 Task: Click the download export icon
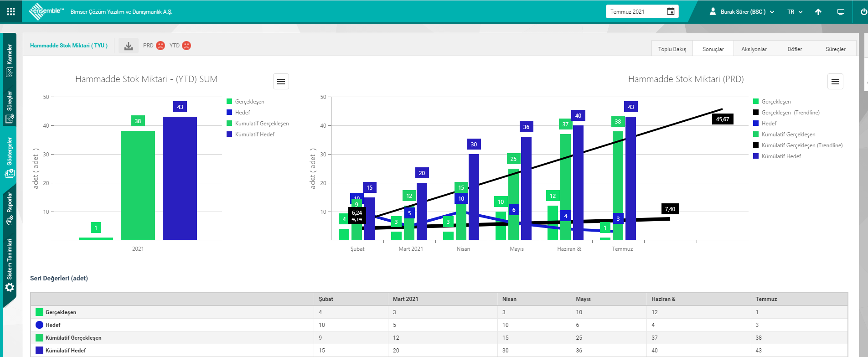point(129,46)
